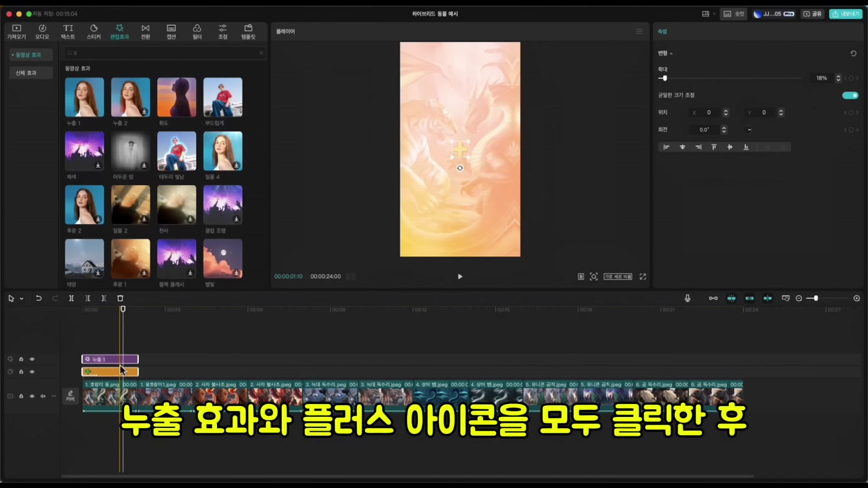Open the 템플릿 templates tab
Screen dimensions: 868x488
click(248, 32)
